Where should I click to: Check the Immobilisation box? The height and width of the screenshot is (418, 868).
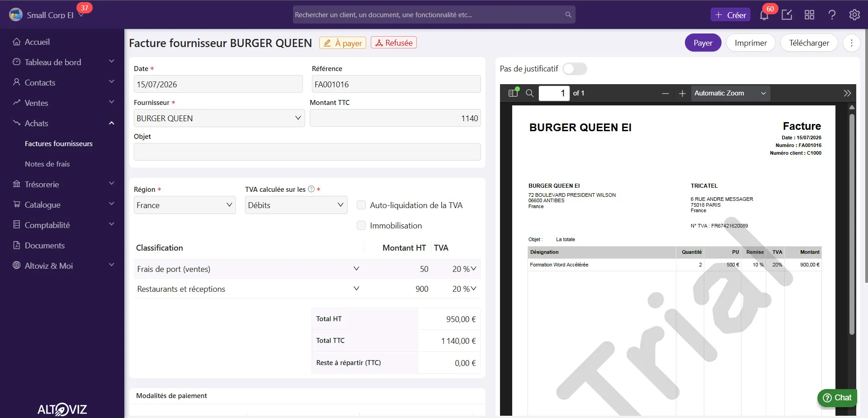pos(361,225)
